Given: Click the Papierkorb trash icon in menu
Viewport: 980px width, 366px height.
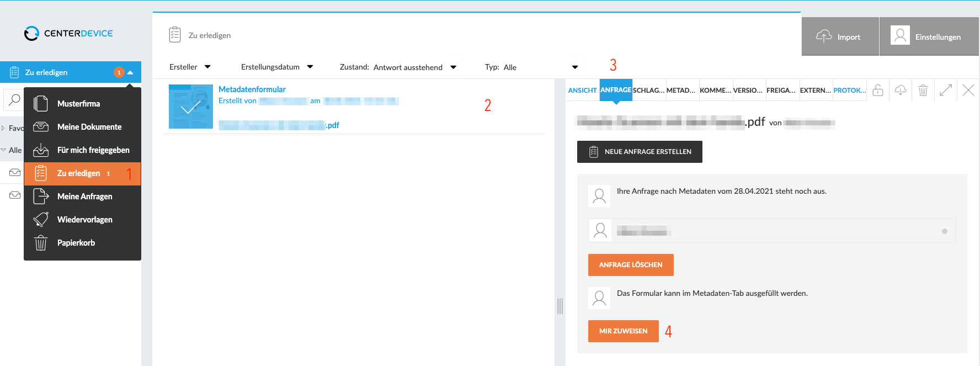Looking at the screenshot, I should [x=41, y=242].
